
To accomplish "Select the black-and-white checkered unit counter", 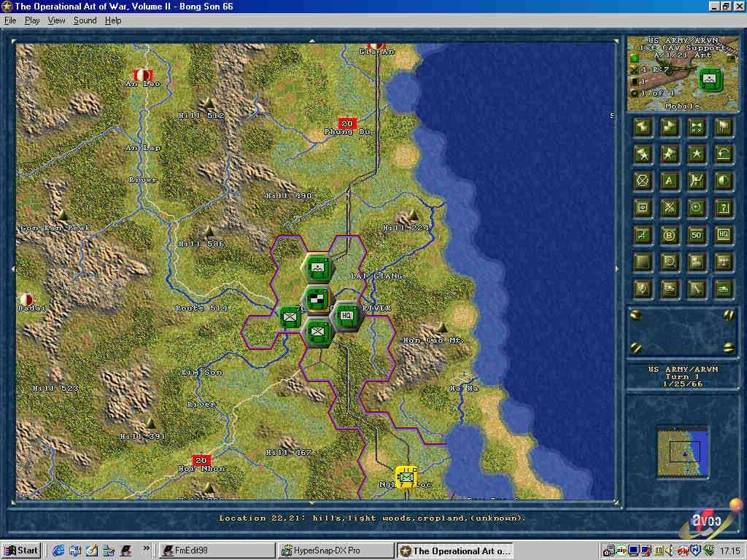I will (318, 300).
